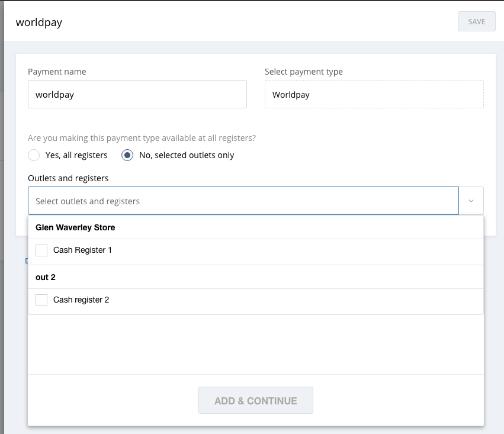
Task: Click the 'Select payment type' label
Action: coord(303,72)
